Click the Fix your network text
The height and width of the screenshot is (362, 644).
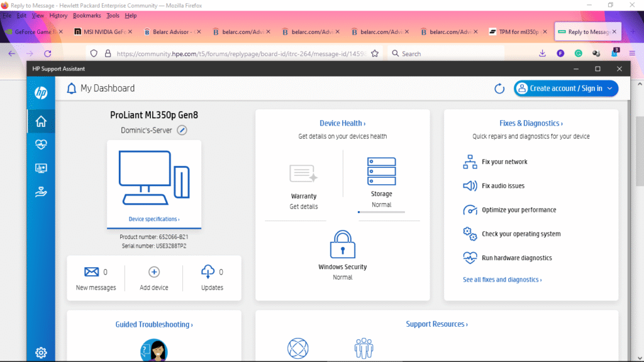pyautogui.click(x=504, y=162)
